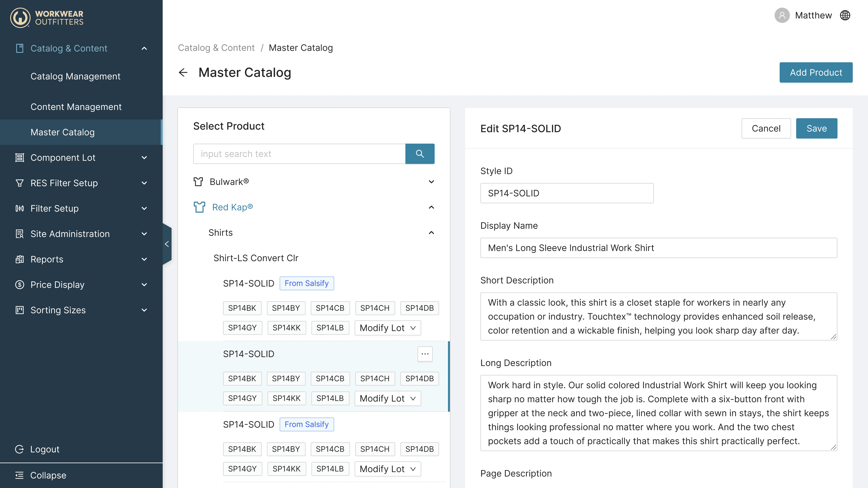Click the Workwear Outfitters logo

(46, 18)
